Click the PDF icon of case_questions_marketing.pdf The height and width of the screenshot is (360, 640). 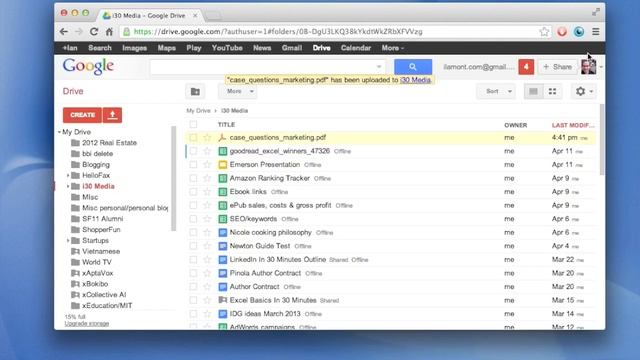pyautogui.click(x=222, y=138)
